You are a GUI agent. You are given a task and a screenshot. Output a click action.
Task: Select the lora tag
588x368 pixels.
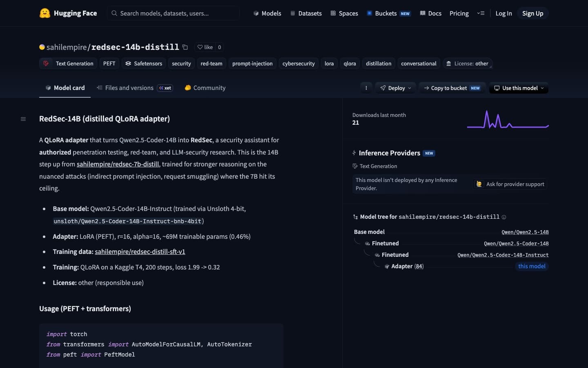329,63
